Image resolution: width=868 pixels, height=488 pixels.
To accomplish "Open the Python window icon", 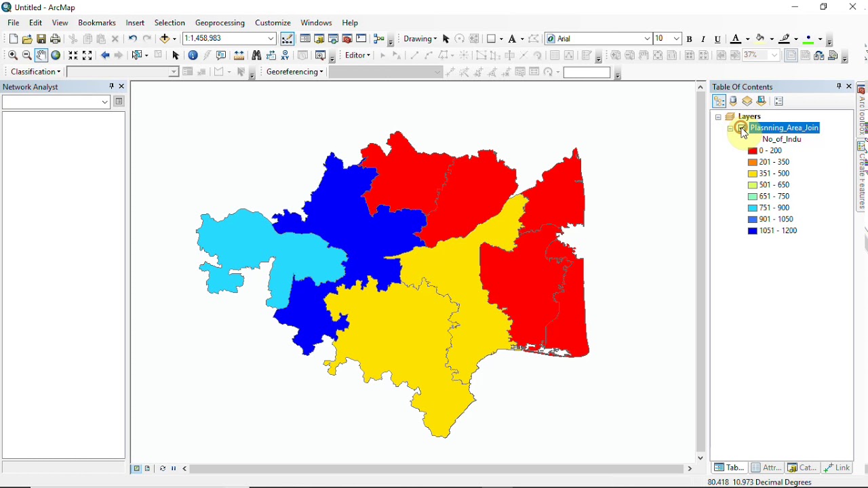I will [x=361, y=39].
